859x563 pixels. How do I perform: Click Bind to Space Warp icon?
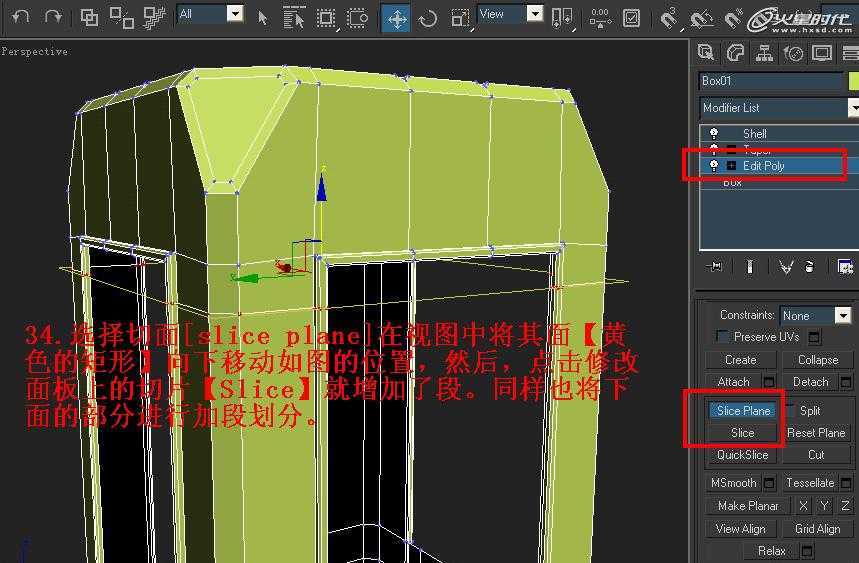pos(154,18)
